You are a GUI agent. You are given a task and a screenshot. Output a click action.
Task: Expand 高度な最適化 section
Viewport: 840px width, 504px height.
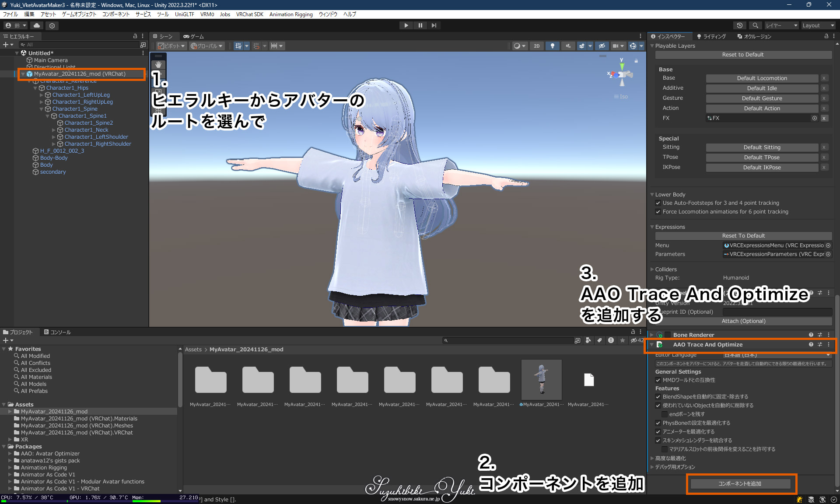(652, 458)
